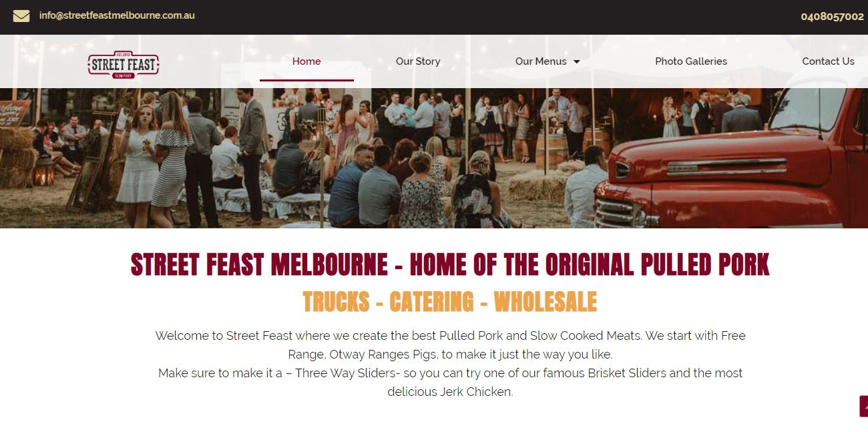Click the Street Feast logo

click(x=124, y=65)
